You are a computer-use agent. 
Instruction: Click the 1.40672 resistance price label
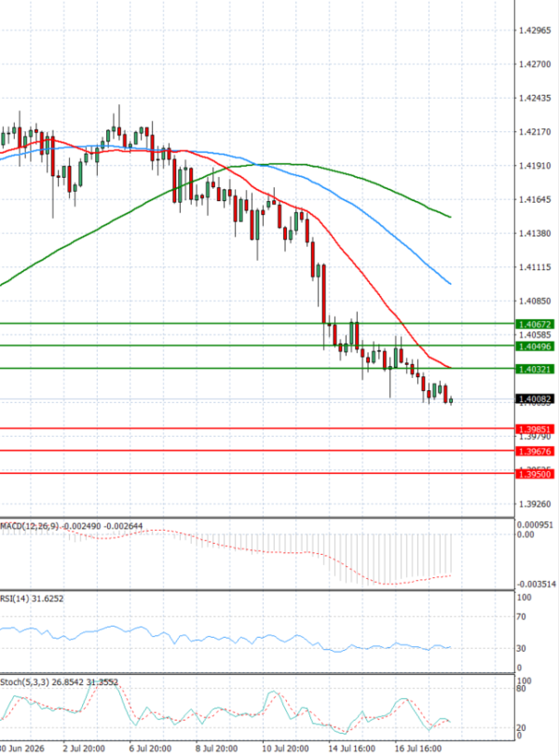click(535, 324)
